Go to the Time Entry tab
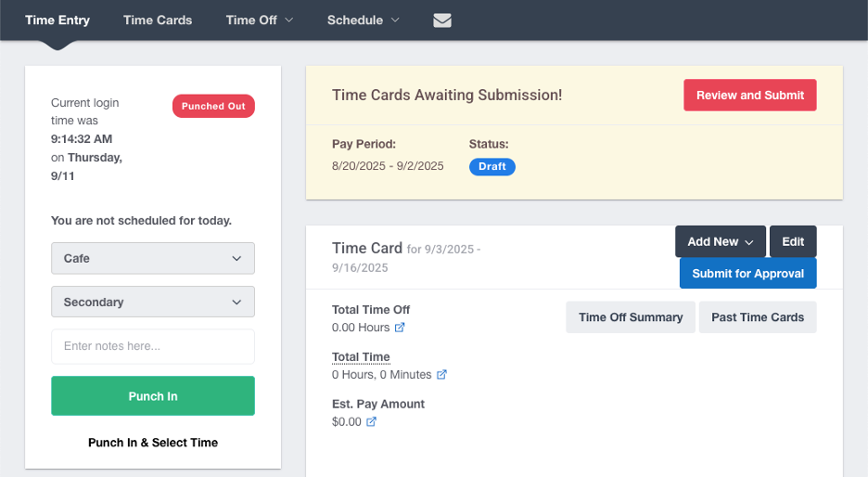This screenshot has width=868, height=477. coord(57,19)
